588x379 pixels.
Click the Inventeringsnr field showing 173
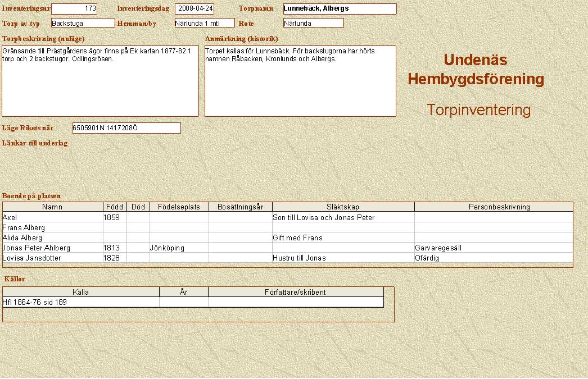pos(74,9)
